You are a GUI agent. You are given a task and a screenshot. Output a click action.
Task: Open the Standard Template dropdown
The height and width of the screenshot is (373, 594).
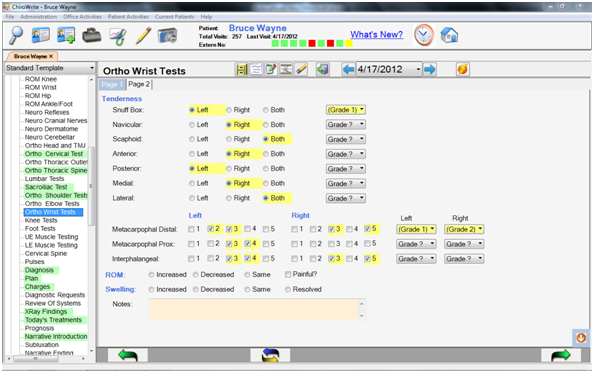click(x=50, y=68)
